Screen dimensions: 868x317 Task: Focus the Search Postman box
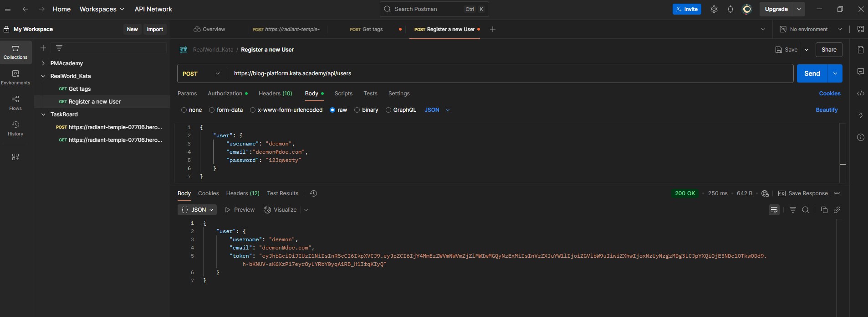point(434,9)
